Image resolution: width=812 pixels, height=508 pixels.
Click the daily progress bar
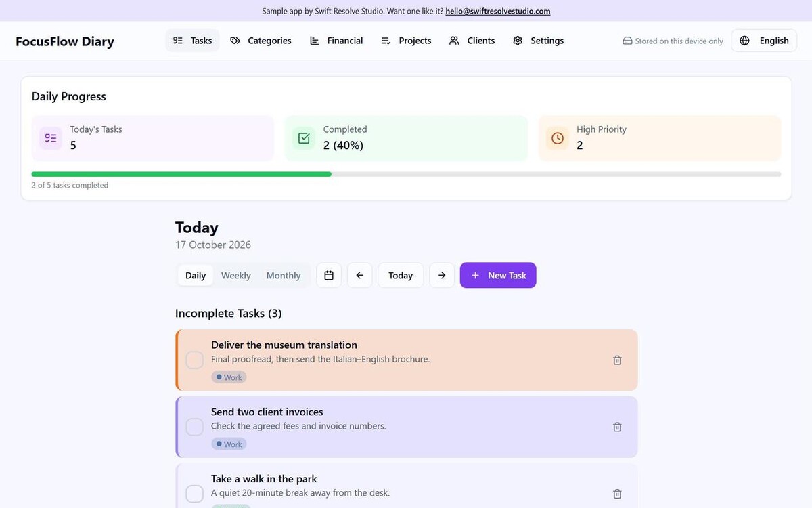pyautogui.click(x=406, y=174)
